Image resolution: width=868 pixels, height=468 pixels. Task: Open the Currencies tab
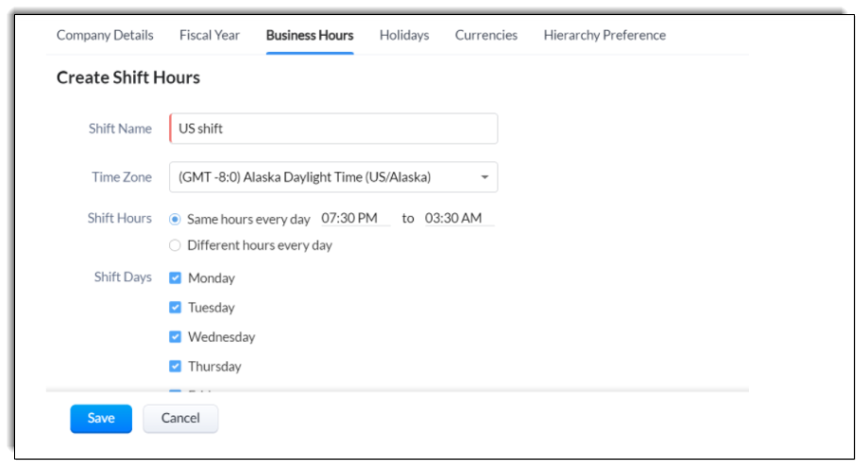pos(486,35)
